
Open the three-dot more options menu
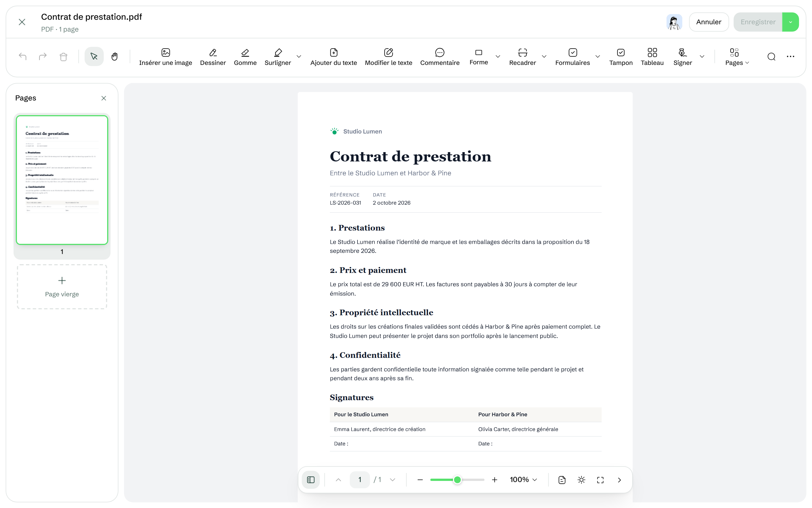[x=790, y=56]
